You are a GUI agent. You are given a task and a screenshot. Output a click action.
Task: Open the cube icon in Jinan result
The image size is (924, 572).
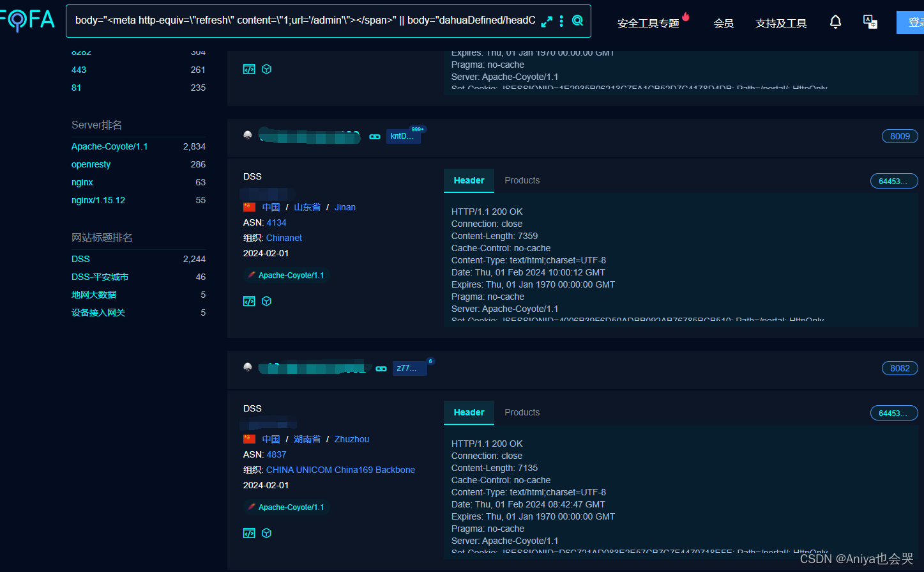pyautogui.click(x=267, y=301)
